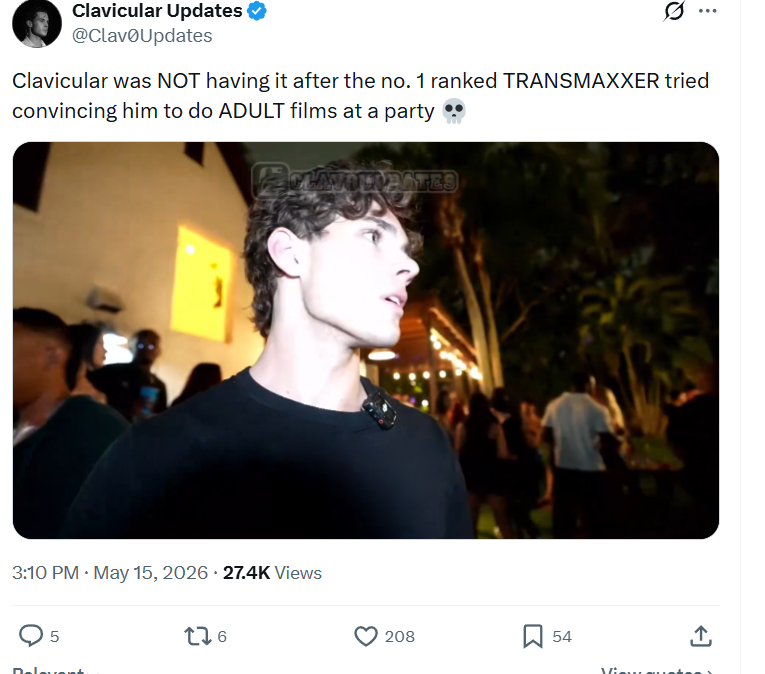Open the 27.4K Views analytics
765x674 pixels.
point(272,572)
